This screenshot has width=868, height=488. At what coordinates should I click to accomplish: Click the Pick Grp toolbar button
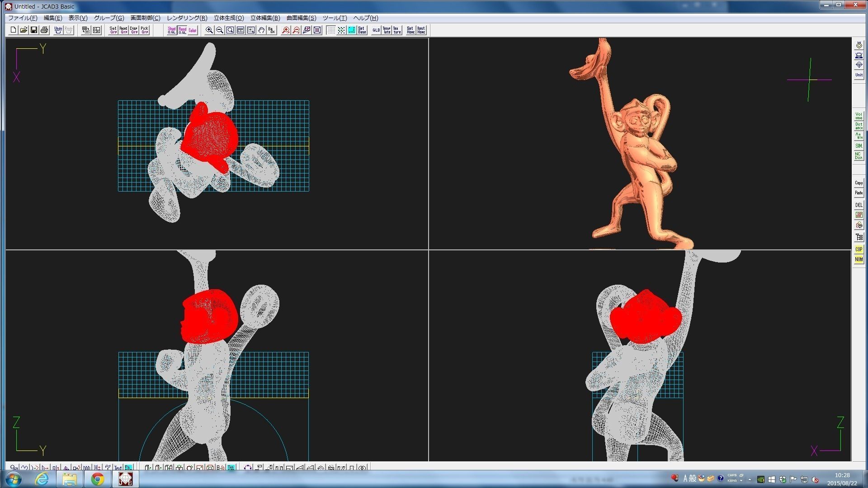point(144,30)
